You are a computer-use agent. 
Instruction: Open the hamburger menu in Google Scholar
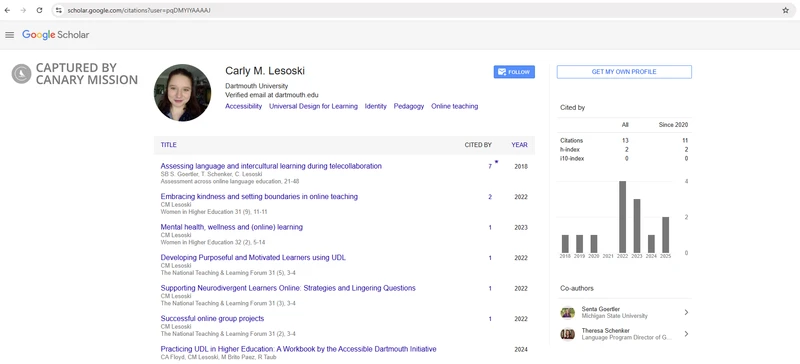click(x=9, y=35)
